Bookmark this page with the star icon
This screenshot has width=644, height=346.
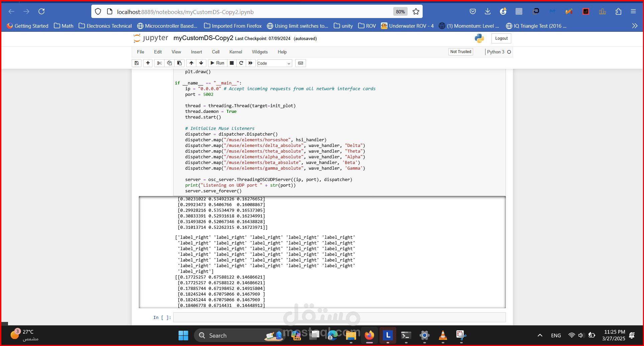point(416,12)
